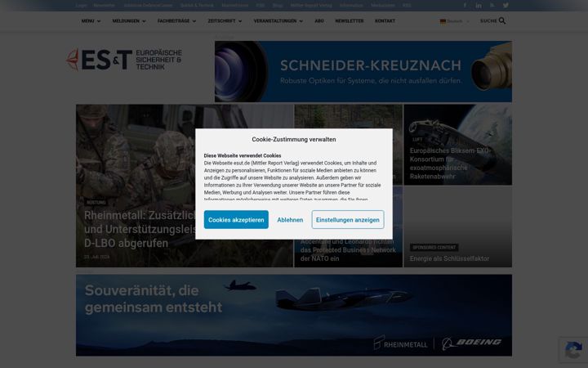Open Energie als Schlüsselfaktor article
The width and height of the screenshot is (588, 368).
(x=449, y=258)
